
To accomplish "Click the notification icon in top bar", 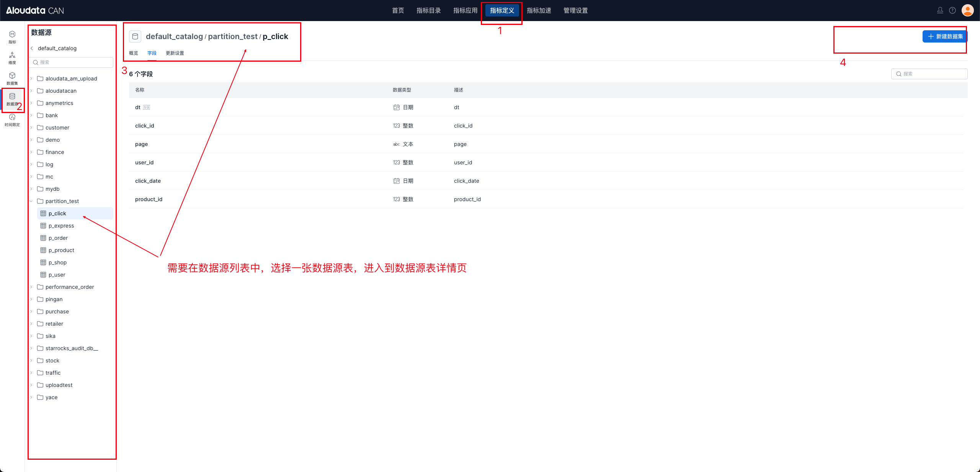I will [940, 10].
